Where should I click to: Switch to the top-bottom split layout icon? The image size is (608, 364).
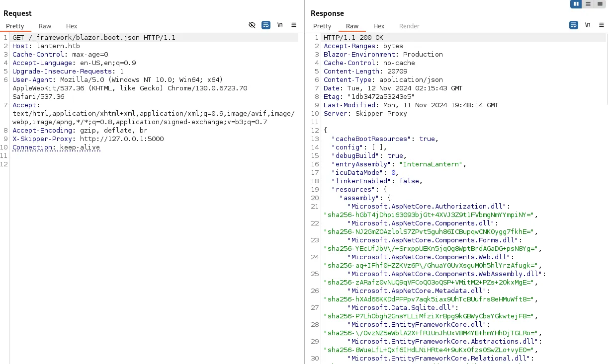(588, 4)
